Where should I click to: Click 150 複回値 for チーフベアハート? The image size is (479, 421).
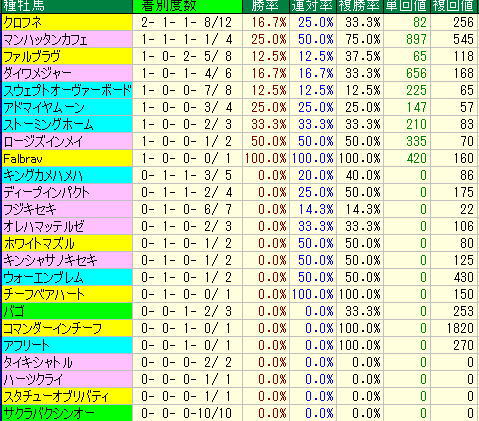pos(463,294)
